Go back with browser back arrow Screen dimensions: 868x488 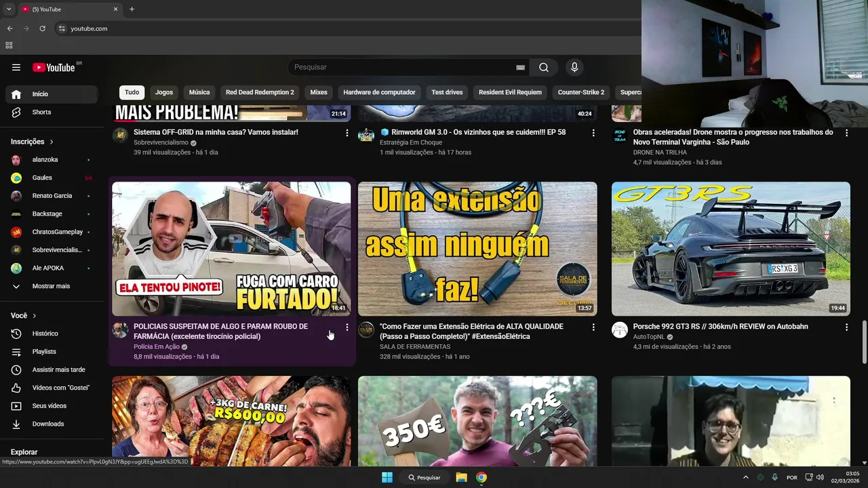pyautogui.click(x=9, y=28)
